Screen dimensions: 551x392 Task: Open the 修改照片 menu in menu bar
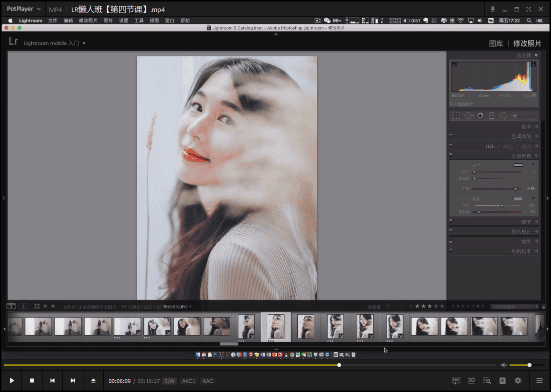coord(88,21)
